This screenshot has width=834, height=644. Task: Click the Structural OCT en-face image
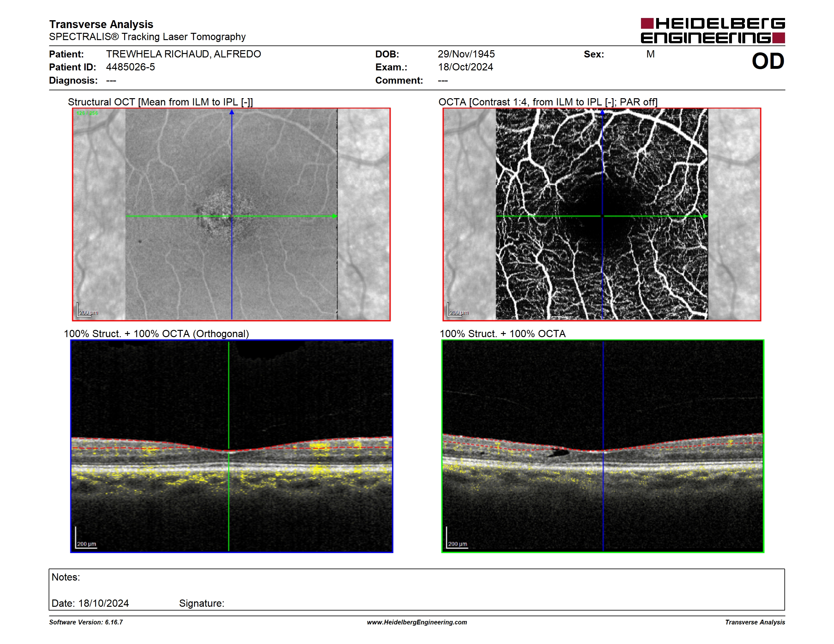coord(232,214)
